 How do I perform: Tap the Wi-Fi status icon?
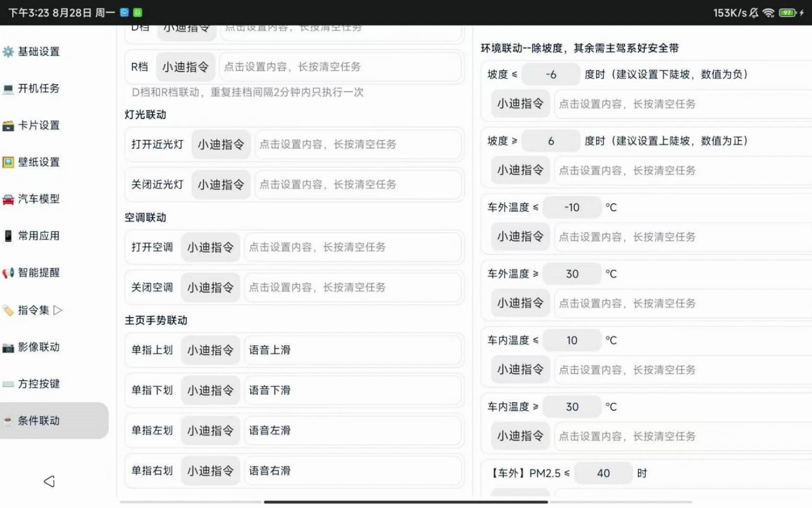point(769,13)
